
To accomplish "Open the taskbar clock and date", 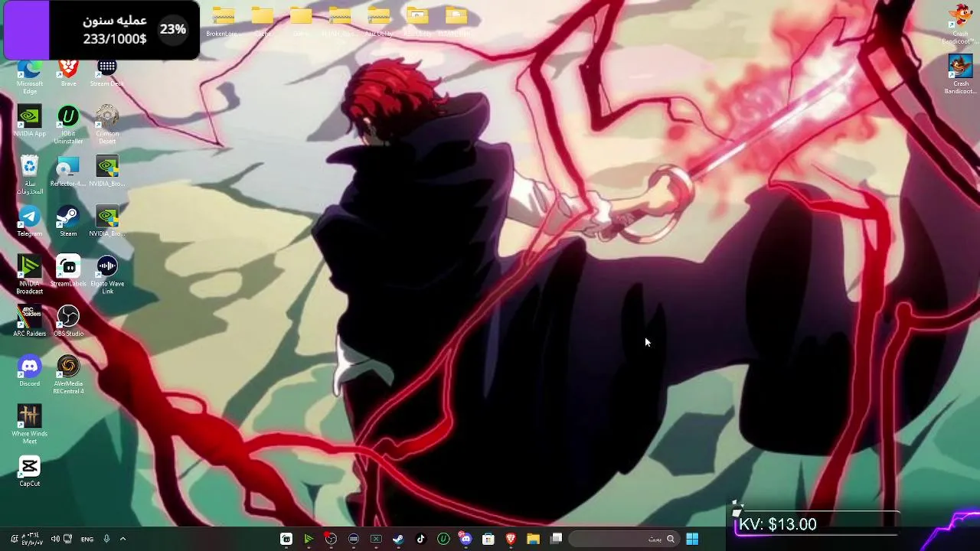I will 31,539.
